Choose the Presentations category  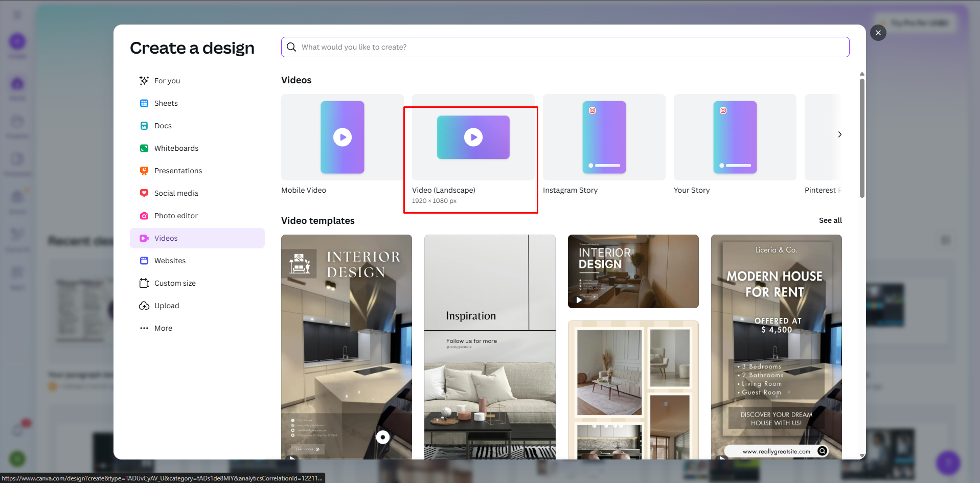[x=178, y=170]
